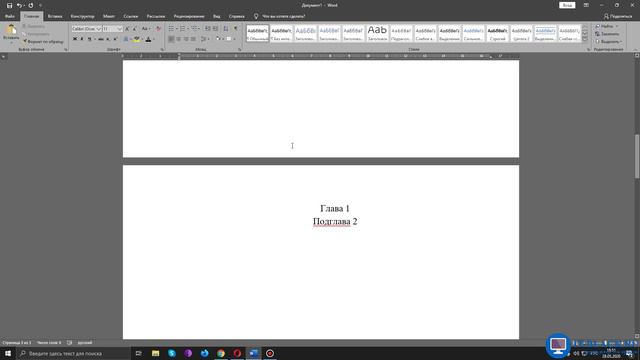Open the Font dialog launcher
The height and width of the screenshot is (360, 640).
(x=162, y=49)
